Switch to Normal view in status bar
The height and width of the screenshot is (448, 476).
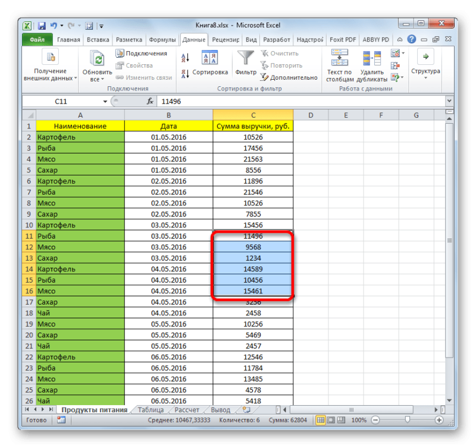pos(320,420)
